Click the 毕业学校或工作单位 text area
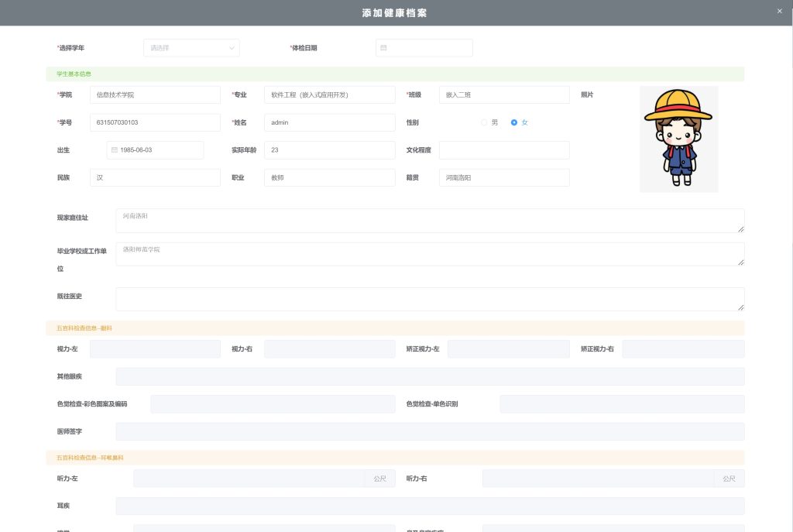Viewport: 793px width, 532px height. 430,254
